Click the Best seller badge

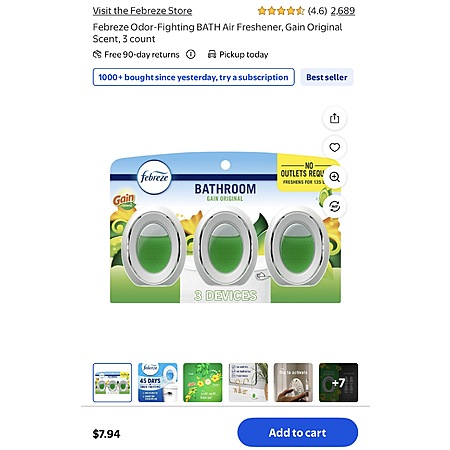click(327, 77)
